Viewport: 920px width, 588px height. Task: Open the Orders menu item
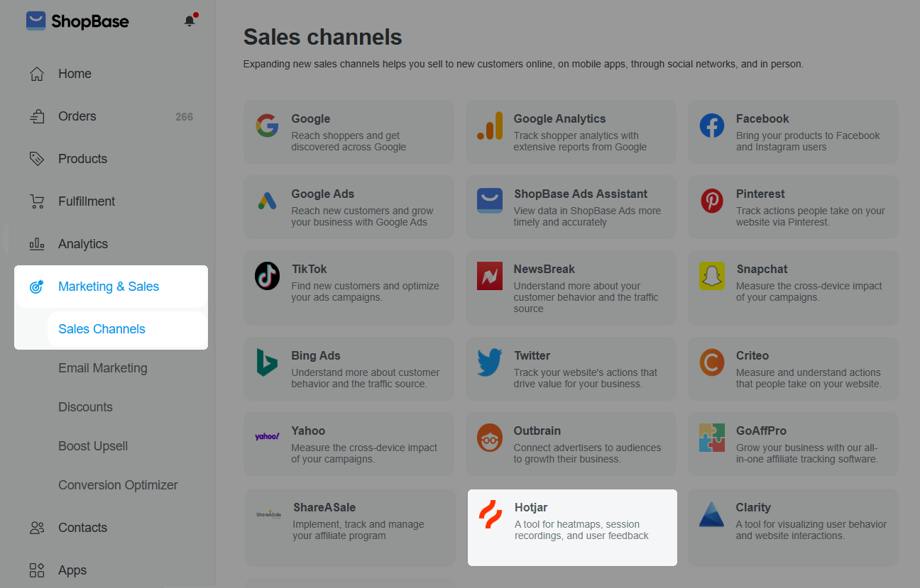click(77, 116)
